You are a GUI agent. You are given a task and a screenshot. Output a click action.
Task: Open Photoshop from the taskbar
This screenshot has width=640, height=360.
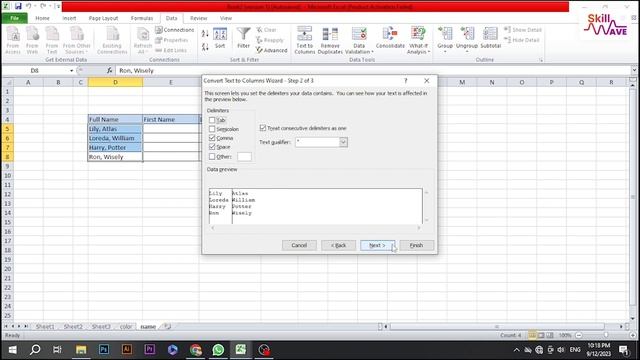104,350
